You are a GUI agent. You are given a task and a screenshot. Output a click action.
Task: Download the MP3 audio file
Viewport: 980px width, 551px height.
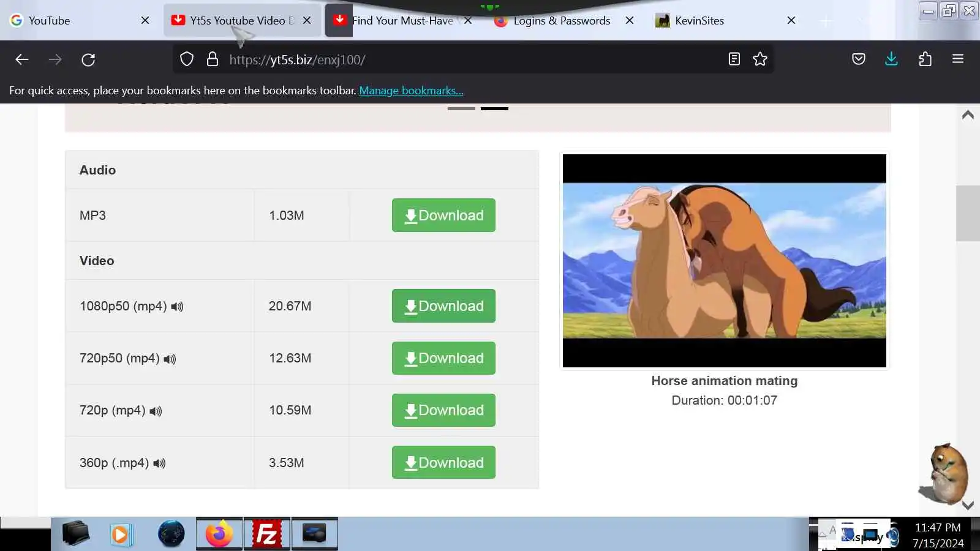click(x=443, y=215)
